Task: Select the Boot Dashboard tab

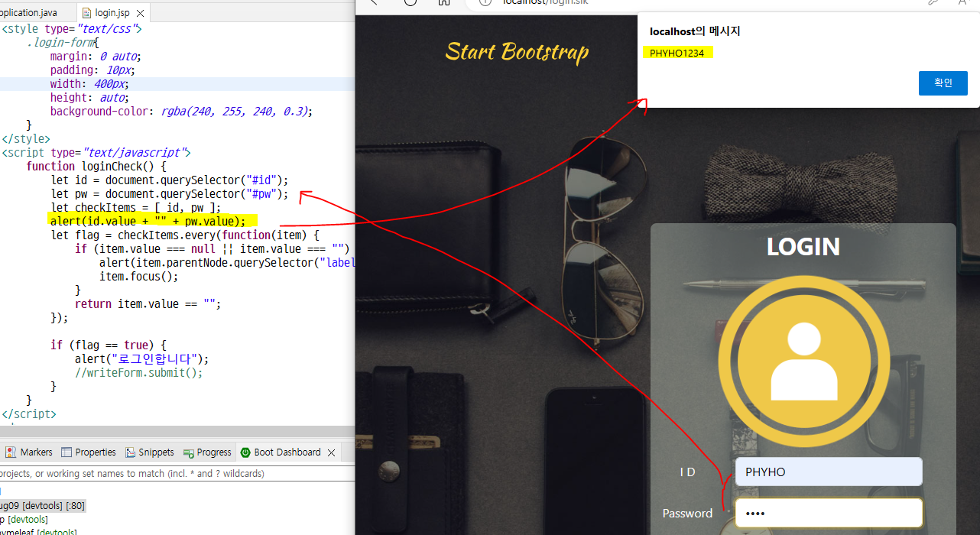Action: click(x=281, y=452)
